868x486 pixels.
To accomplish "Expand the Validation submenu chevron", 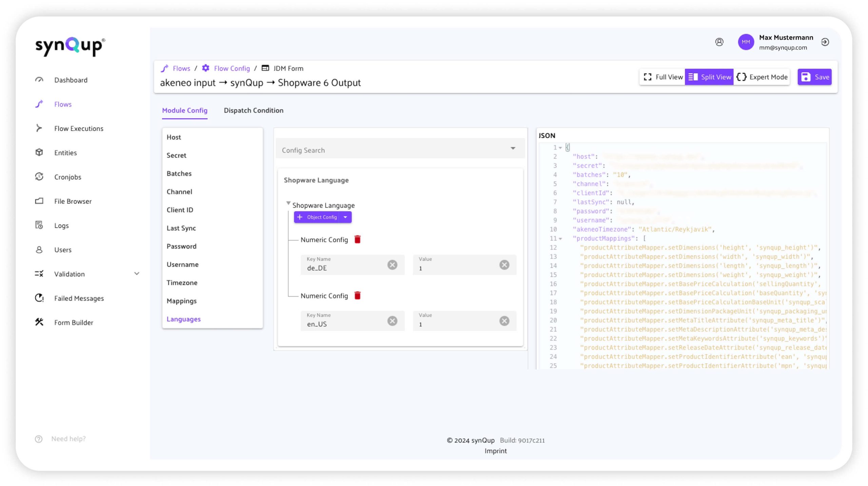I will tap(137, 274).
